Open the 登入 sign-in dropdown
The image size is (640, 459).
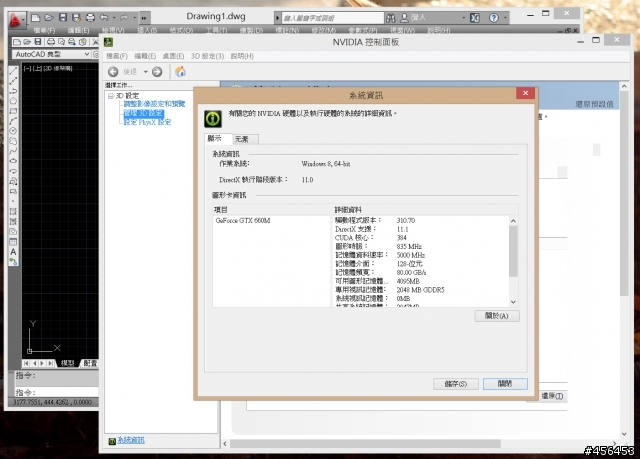point(463,18)
